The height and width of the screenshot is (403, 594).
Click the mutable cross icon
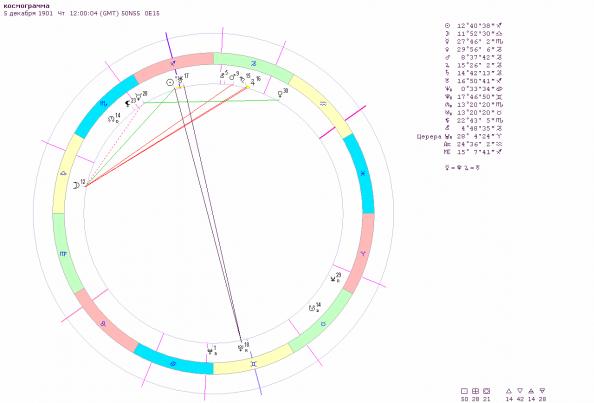(487, 391)
